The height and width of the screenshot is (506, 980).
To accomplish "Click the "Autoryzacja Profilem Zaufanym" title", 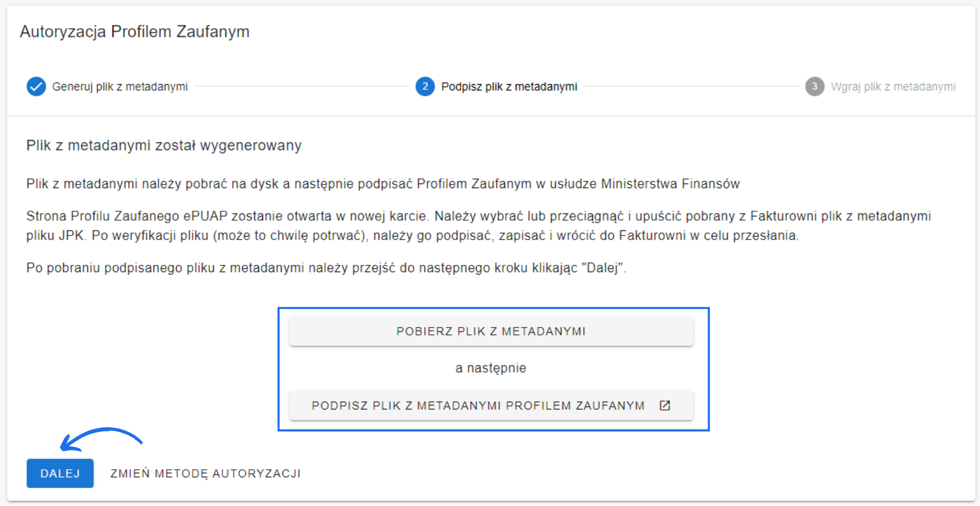I will click(x=134, y=32).
